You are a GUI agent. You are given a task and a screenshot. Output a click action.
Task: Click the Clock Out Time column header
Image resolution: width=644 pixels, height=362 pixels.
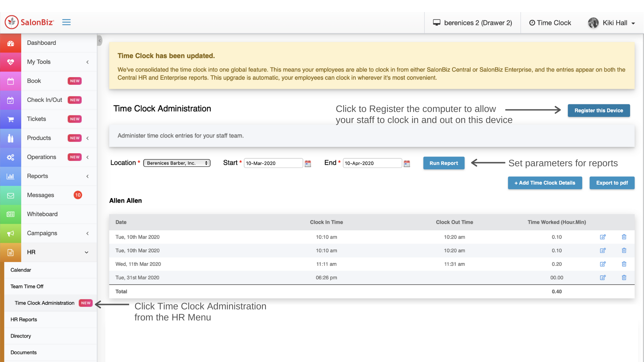click(454, 222)
